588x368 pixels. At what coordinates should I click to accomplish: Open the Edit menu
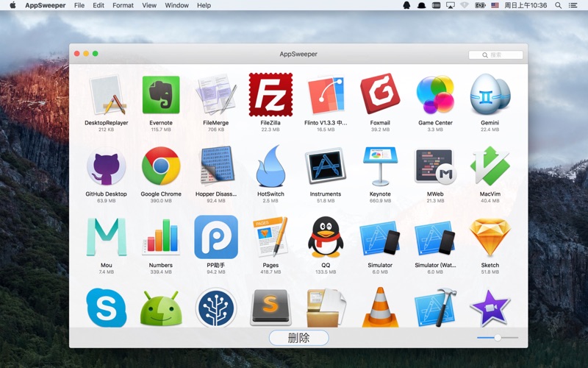[98, 5]
